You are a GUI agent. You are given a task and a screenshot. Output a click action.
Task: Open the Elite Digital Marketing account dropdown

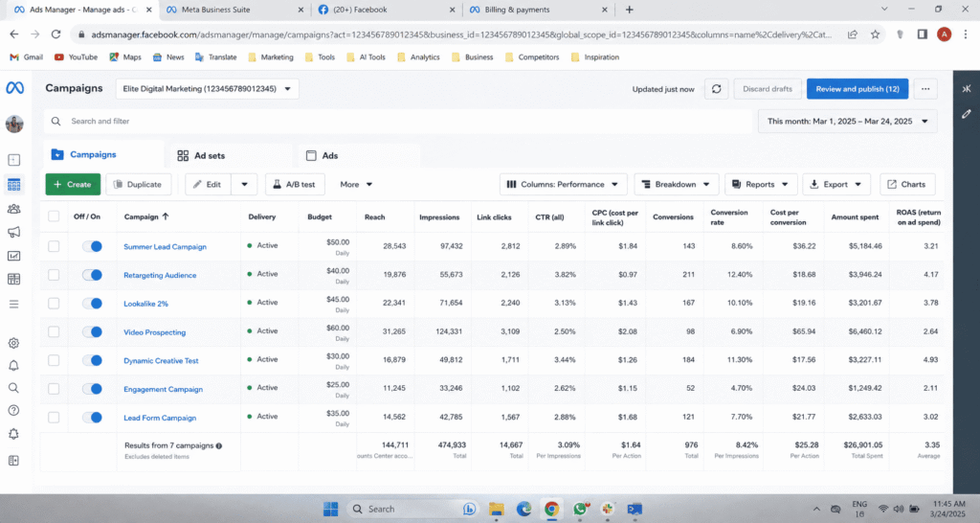coord(207,89)
